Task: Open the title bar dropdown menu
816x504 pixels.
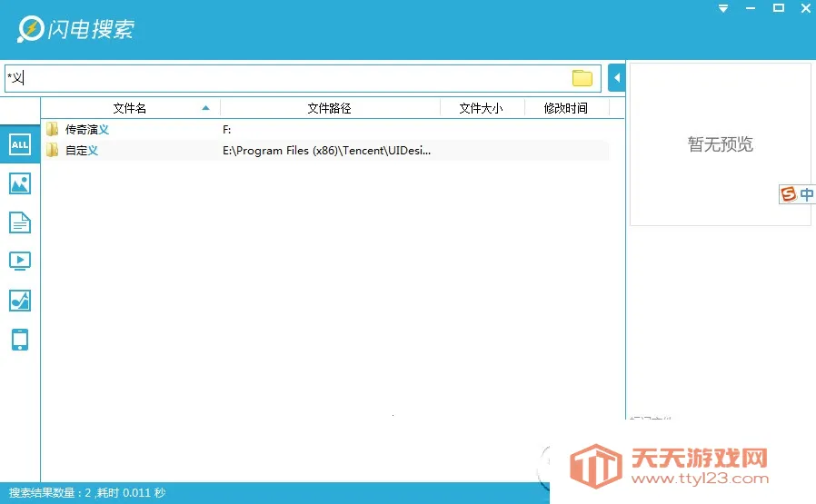Action: pyautogui.click(x=723, y=8)
